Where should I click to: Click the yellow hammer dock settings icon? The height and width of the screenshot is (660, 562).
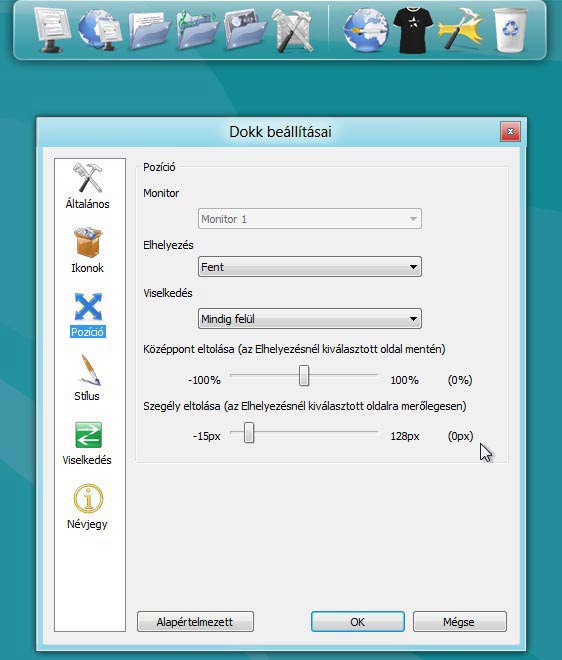[461, 29]
